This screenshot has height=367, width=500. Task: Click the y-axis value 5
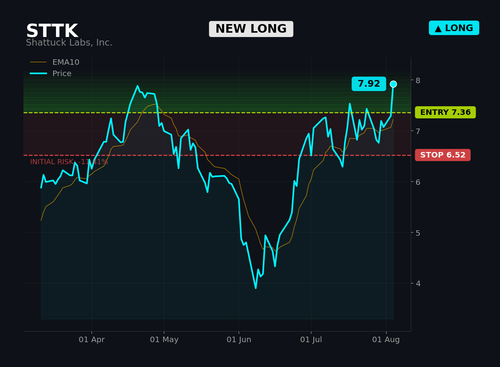coord(418,233)
